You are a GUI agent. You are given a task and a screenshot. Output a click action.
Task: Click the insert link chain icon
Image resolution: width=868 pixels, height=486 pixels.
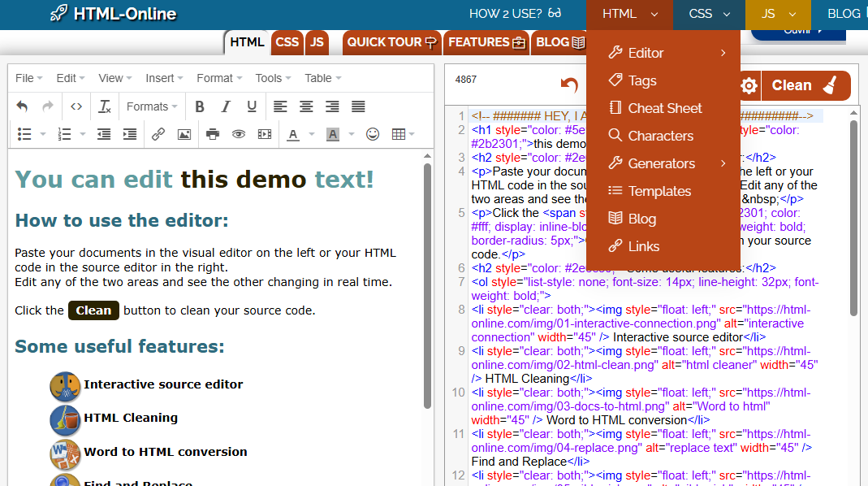[158, 134]
